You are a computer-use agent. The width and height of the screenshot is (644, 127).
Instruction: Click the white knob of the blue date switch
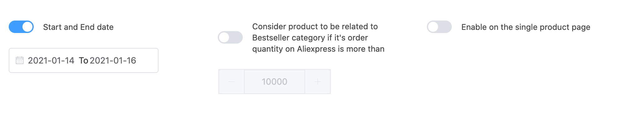click(x=28, y=27)
